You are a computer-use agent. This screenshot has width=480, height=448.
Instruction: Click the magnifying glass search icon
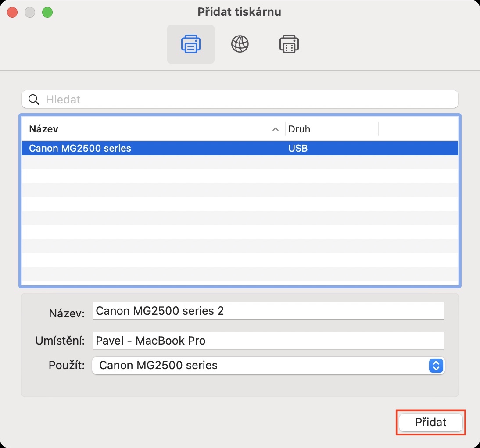point(34,100)
